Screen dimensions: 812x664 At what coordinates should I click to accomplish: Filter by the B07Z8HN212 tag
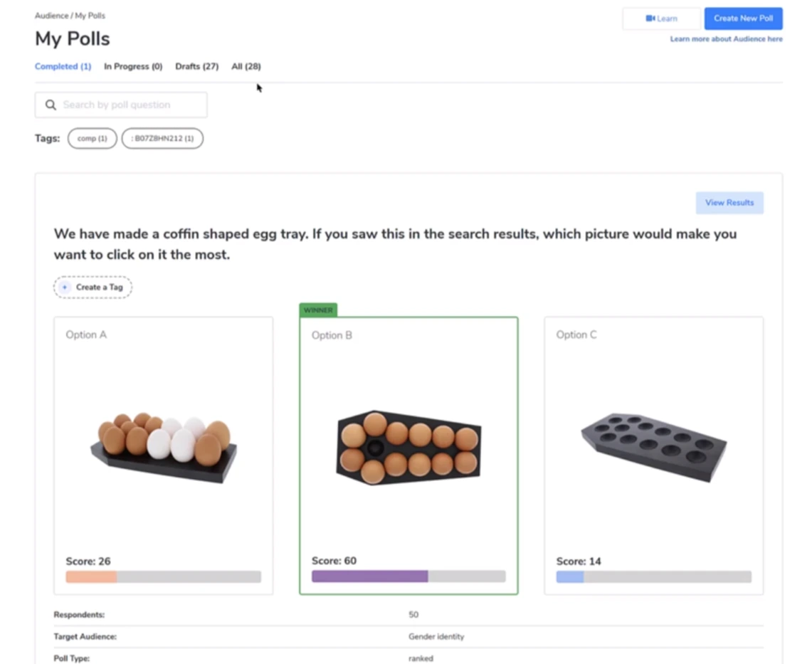tap(162, 139)
